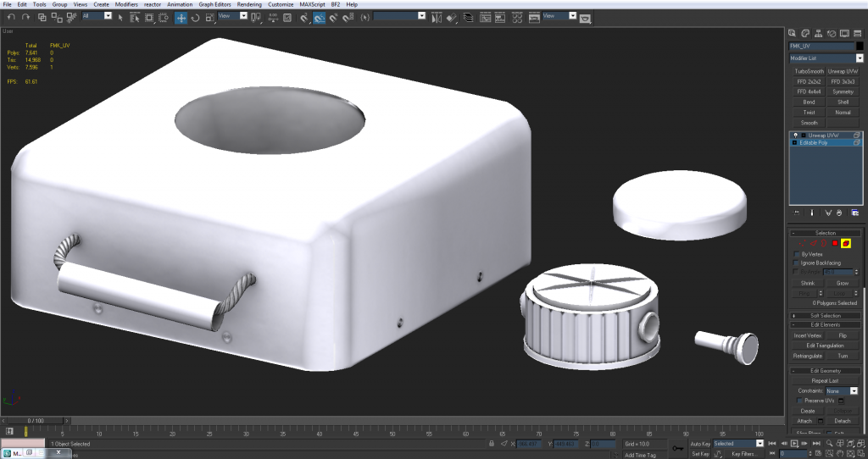Click the object color swatch beside FMK_UV

859,46
